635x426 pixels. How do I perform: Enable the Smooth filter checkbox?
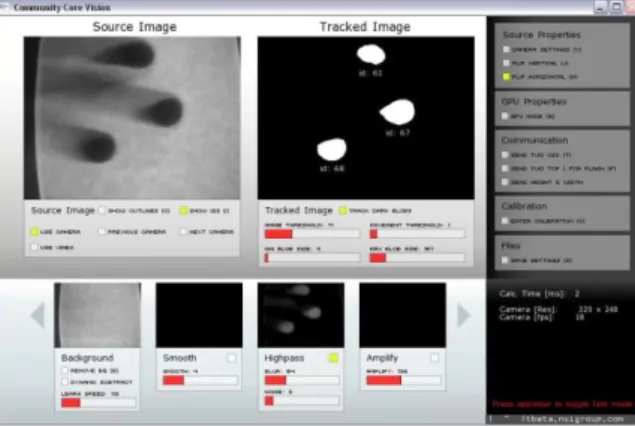click(x=231, y=358)
